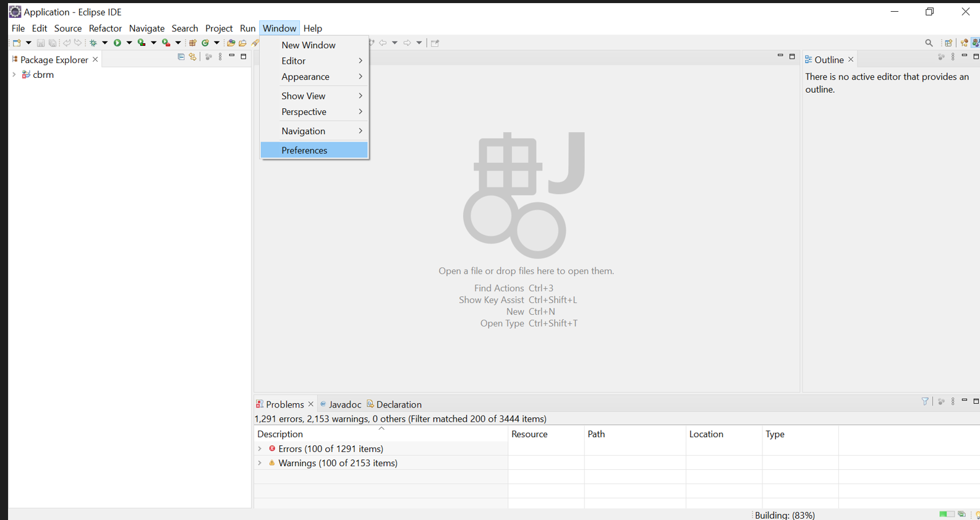Open the New file dropdown arrow
Screen dimensions: 980x520
28,43
